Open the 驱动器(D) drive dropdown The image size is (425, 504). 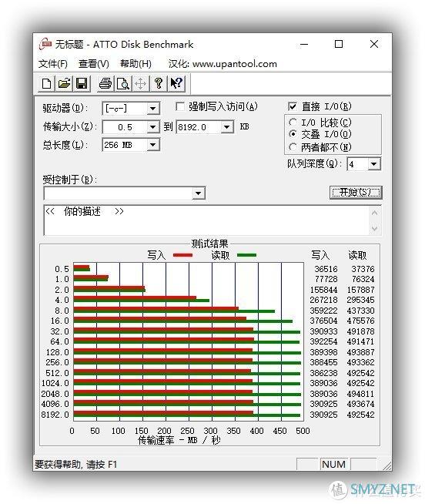pos(153,109)
